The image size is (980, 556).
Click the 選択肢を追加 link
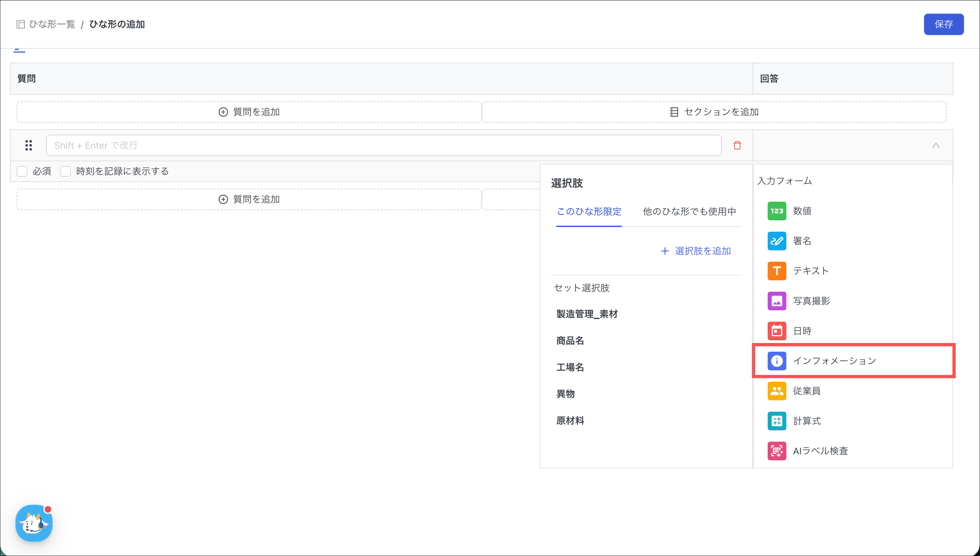tap(696, 251)
